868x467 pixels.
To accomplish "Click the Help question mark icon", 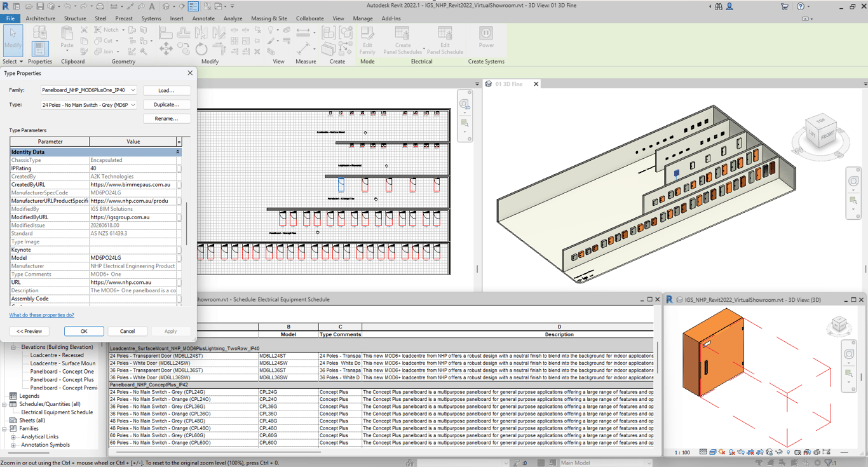I will [x=800, y=6].
